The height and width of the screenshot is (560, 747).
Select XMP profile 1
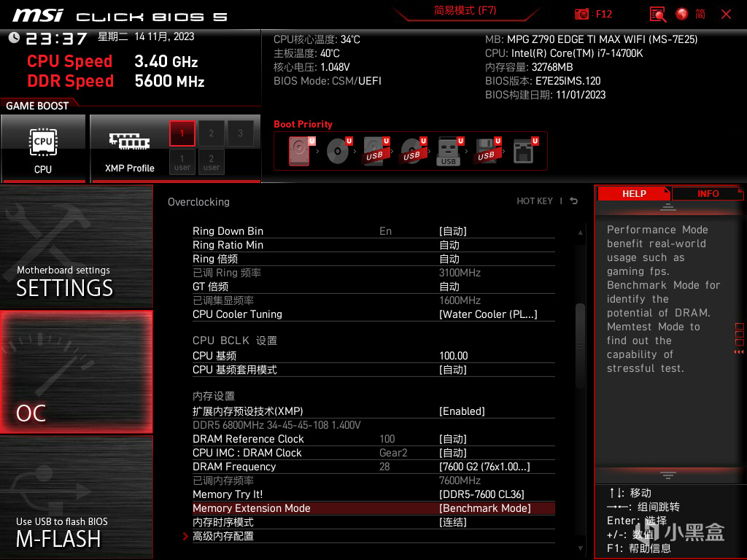pyautogui.click(x=182, y=133)
